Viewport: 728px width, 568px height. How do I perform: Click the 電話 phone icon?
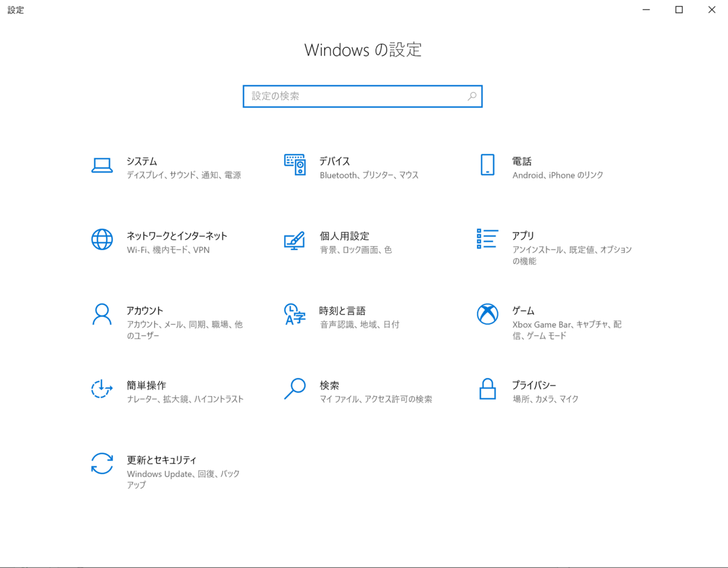487,164
